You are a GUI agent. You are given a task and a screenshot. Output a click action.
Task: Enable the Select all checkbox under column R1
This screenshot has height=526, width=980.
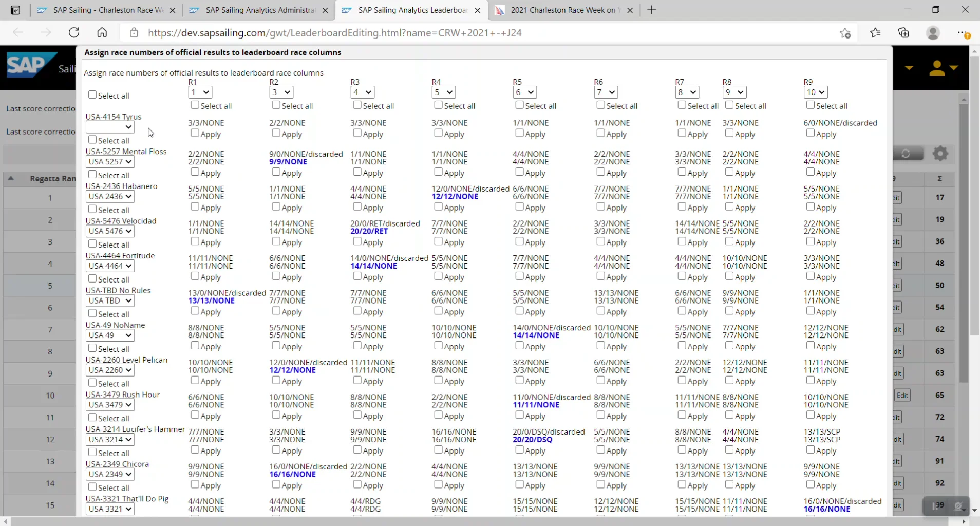coord(195,105)
